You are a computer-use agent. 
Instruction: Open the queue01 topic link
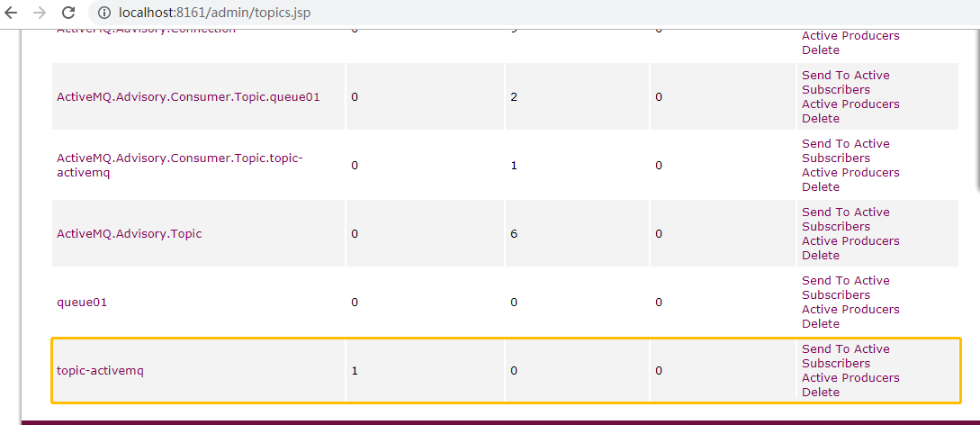click(82, 303)
